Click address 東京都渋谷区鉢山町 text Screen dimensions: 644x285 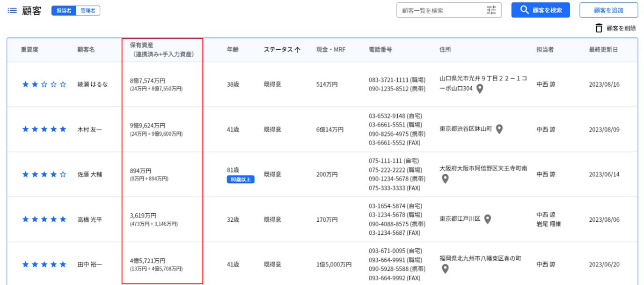click(466, 129)
